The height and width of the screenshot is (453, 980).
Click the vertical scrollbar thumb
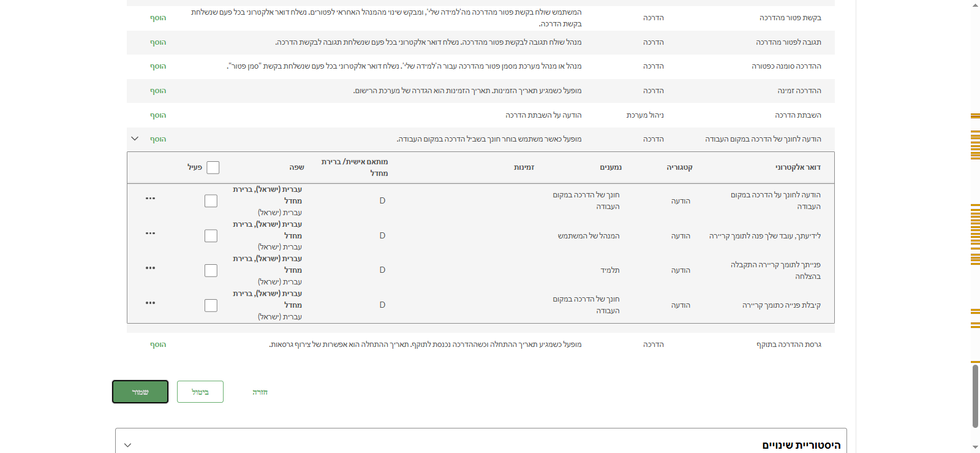[x=975, y=396]
